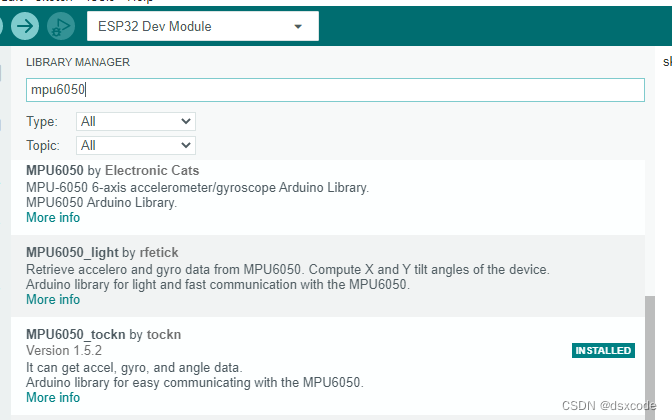Click the INSTALLED badge on MPU6050_tockn
Image resolution: width=672 pixels, height=420 pixels.
pyautogui.click(x=603, y=350)
